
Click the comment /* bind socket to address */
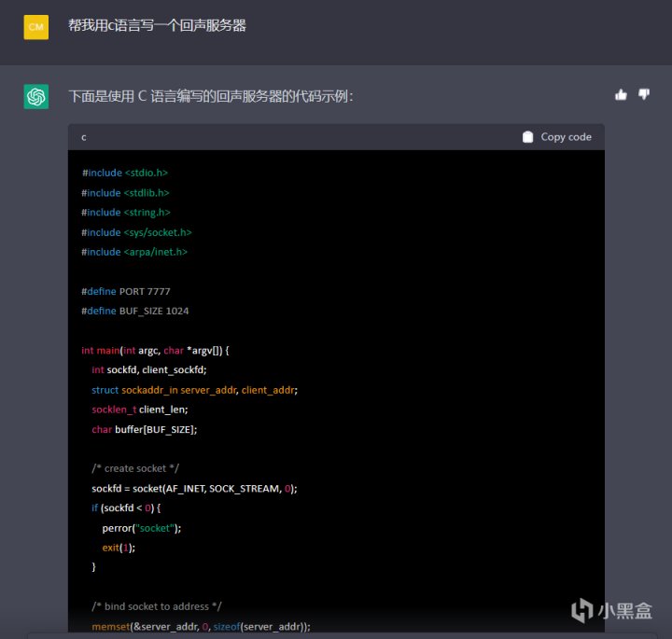click(157, 606)
